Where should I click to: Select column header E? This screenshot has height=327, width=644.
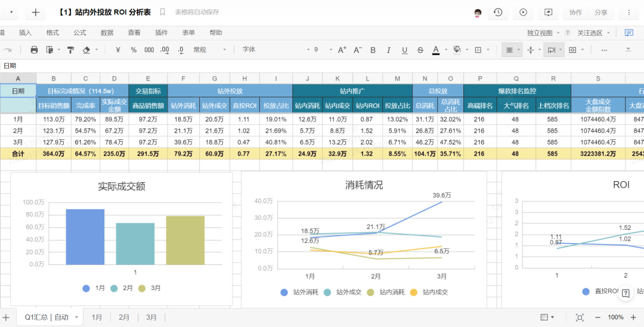pyautogui.click(x=148, y=79)
